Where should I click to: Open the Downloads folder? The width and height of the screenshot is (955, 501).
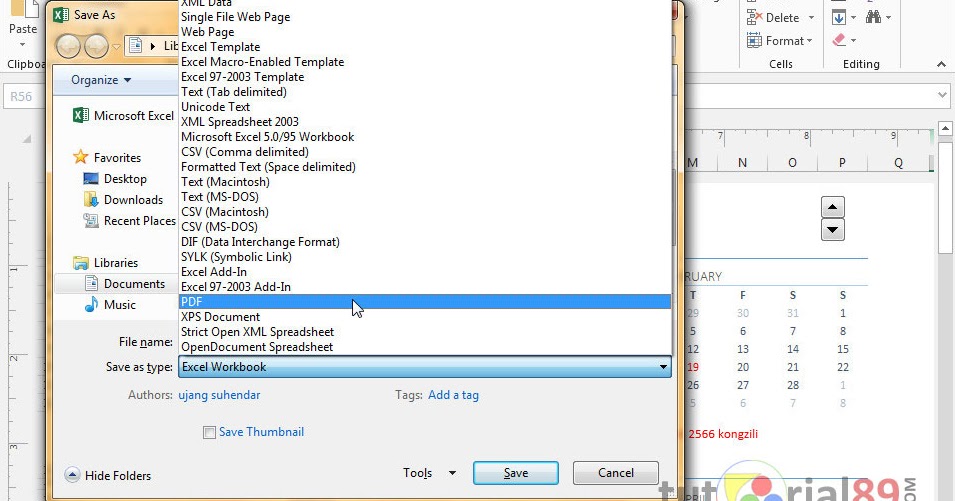(x=124, y=200)
